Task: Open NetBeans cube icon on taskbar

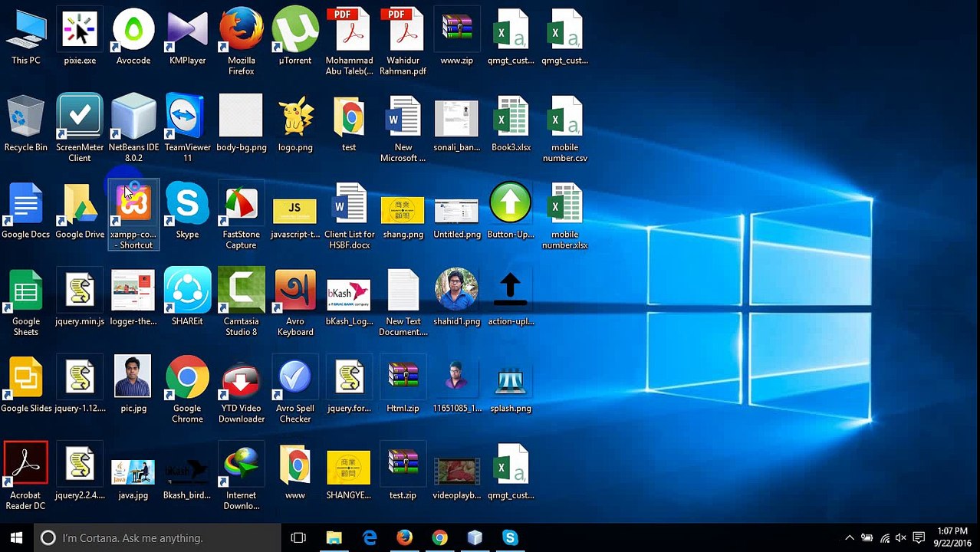Action: [475, 538]
